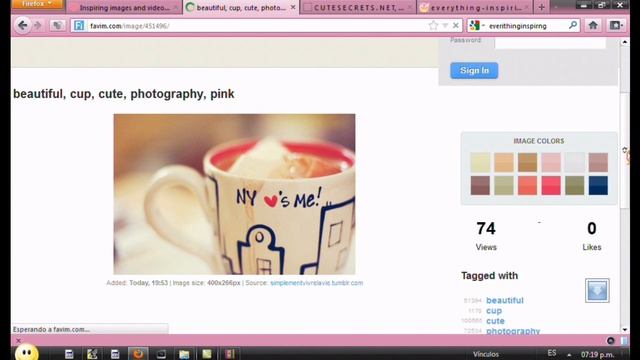
Task: Open the 'everything-inspiri...' tab
Action: pos(475,7)
